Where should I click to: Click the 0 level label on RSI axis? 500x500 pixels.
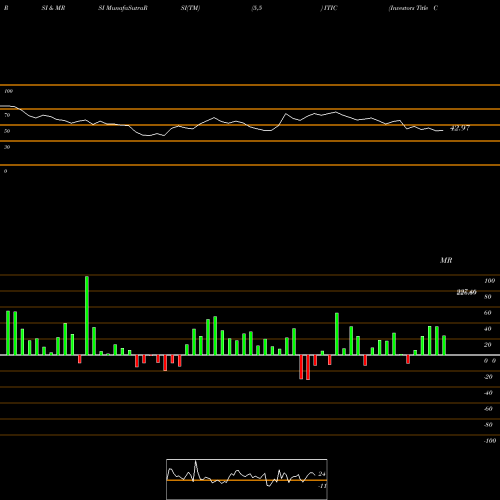pos(5,171)
